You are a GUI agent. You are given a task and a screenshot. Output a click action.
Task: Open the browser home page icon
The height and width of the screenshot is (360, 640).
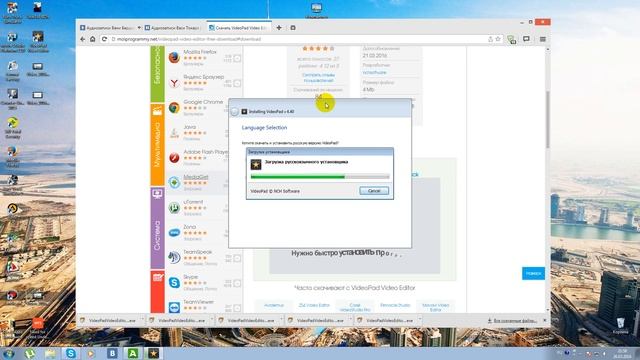click(x=93, y=39)
